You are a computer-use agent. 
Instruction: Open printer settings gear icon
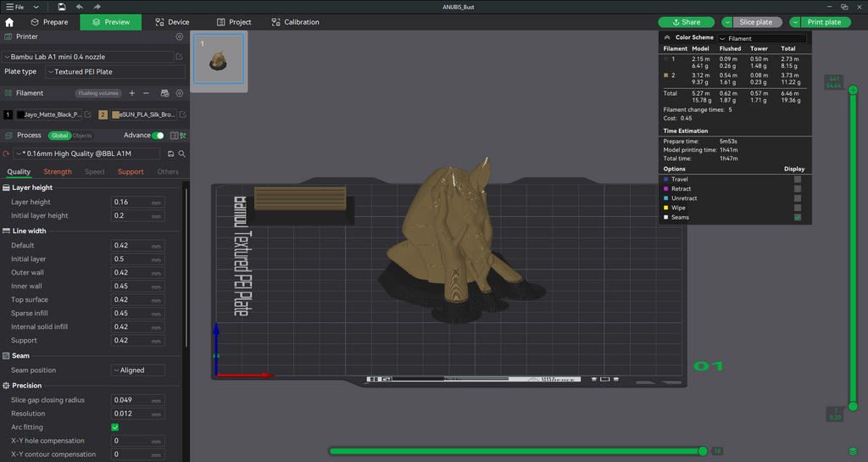tap(180, 36)
